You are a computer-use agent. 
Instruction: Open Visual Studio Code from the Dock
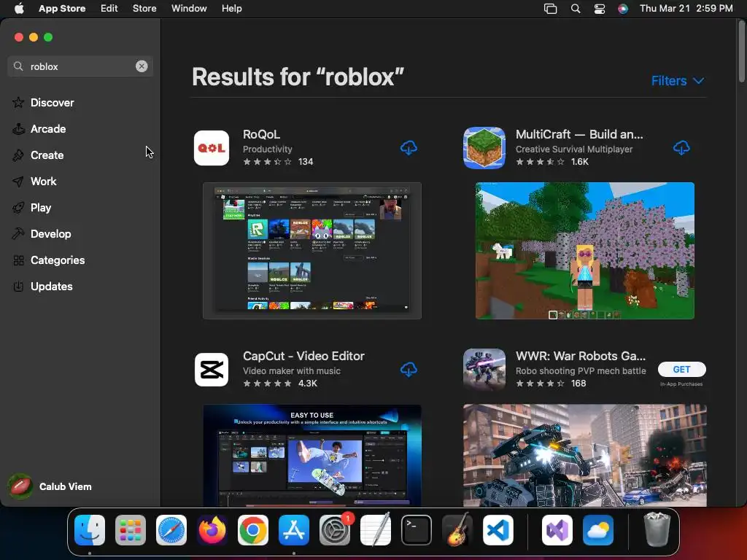coord(498,530)
